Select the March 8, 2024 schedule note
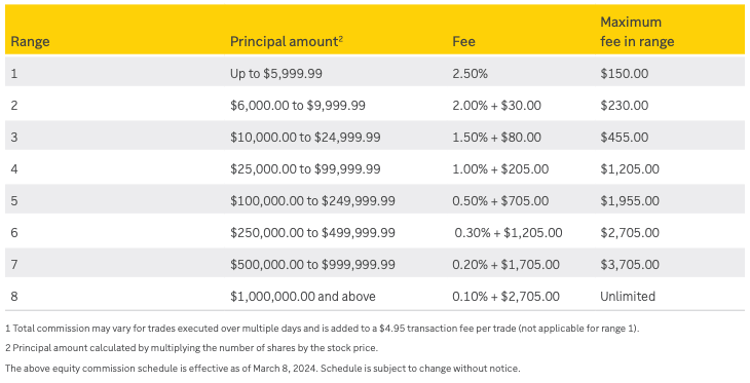The image size is (750, 383). [263, 369]
